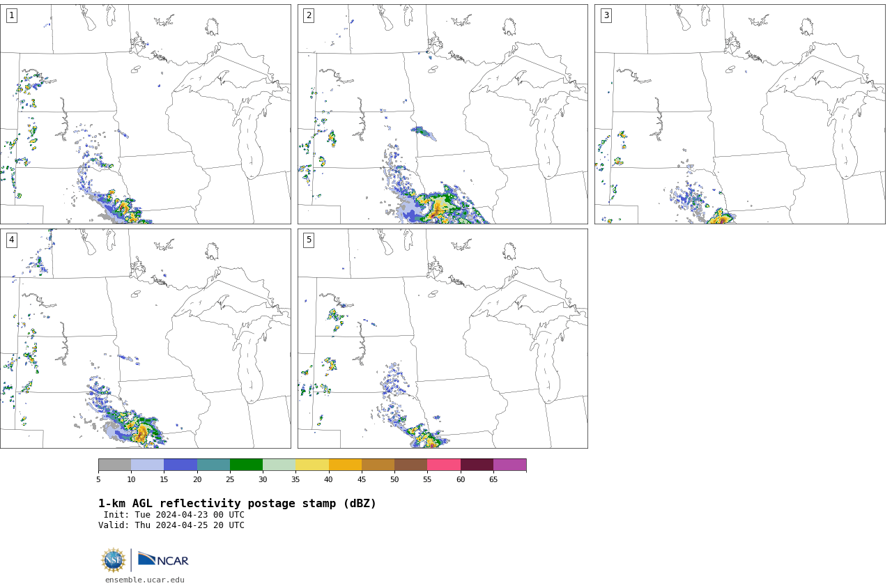Click the colorbar tick label 45

pos(362,479)
